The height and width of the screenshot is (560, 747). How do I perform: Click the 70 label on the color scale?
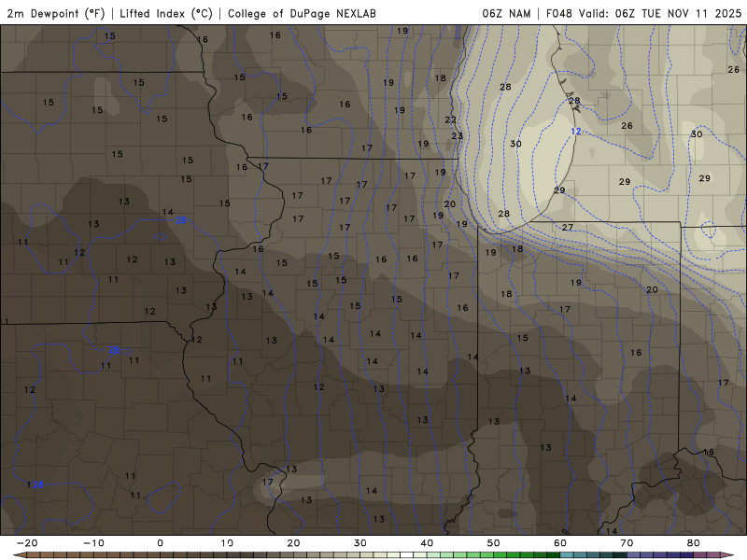pyautogui.click(x=627, y=543)
